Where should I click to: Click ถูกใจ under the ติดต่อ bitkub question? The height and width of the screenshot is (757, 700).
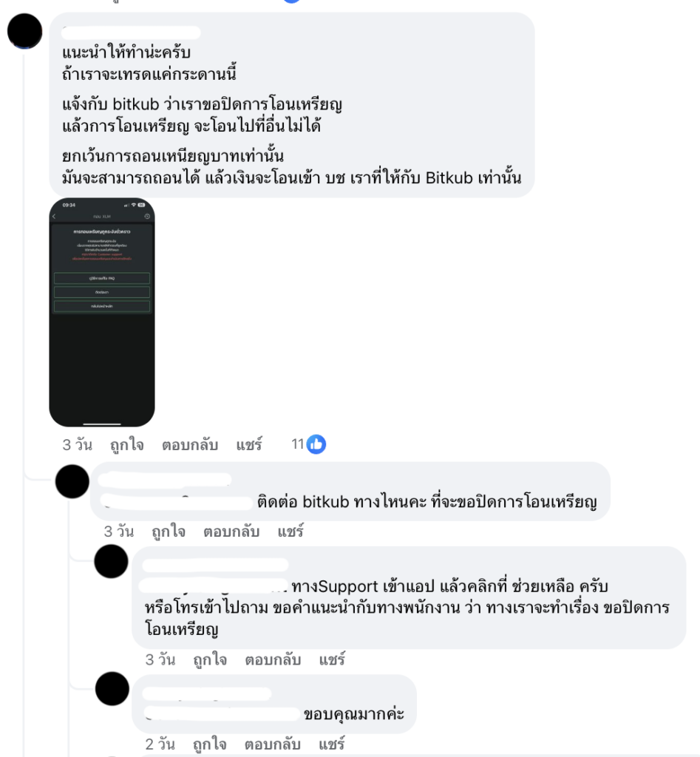click(x=169, y=532)
